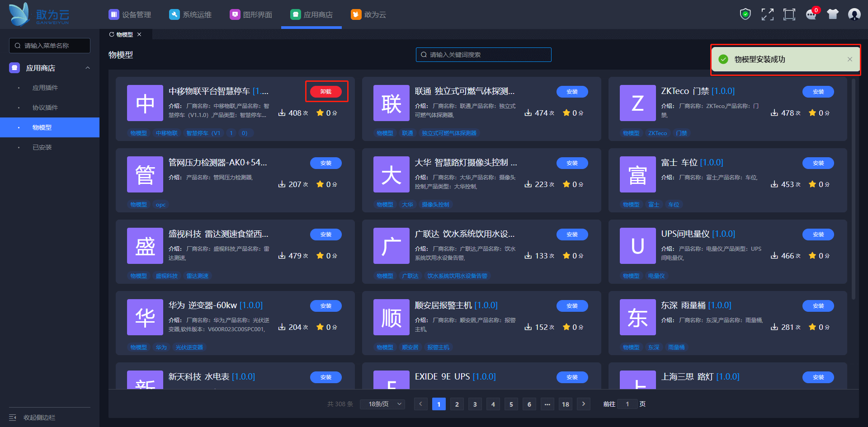This screenshot has width=868, height=427.
Task: Click the 富 thumbnail of 富士 车位
Action: (638, 174)
